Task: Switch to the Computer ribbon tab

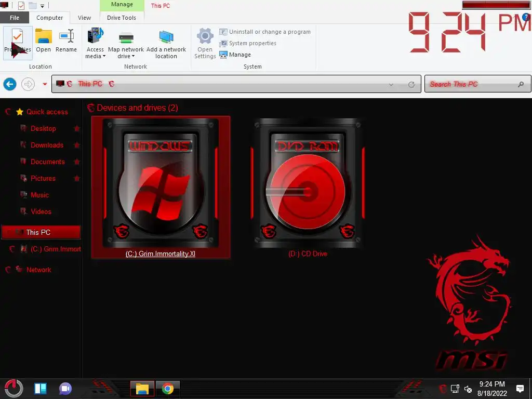Action: click(x=49, y=18)
